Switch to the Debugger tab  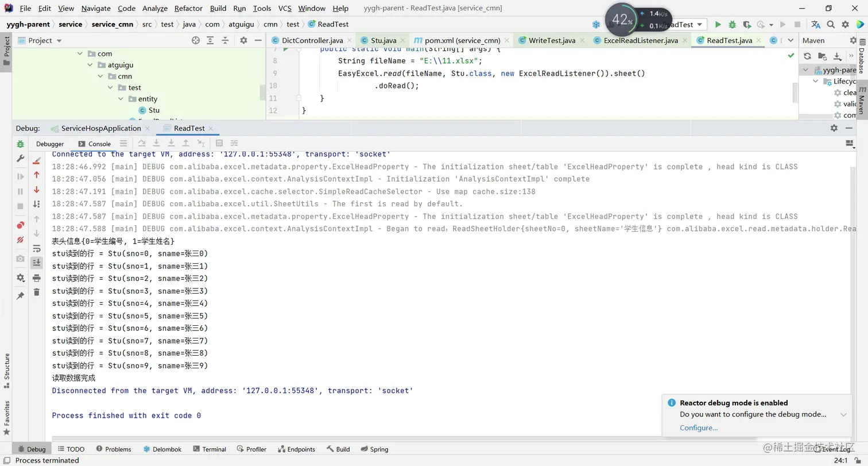point(50,144)
